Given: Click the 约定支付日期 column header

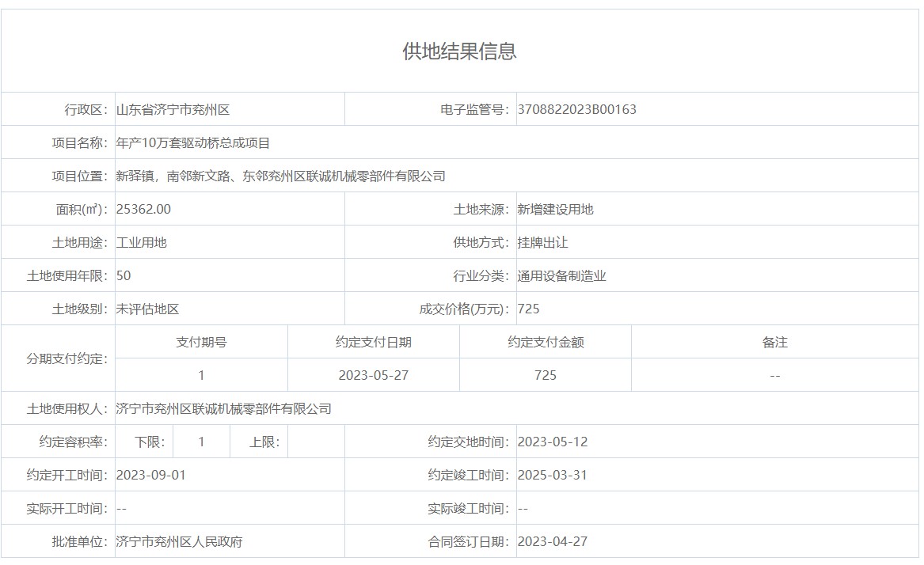Looking at the screenshot, I should pos(373,343).
